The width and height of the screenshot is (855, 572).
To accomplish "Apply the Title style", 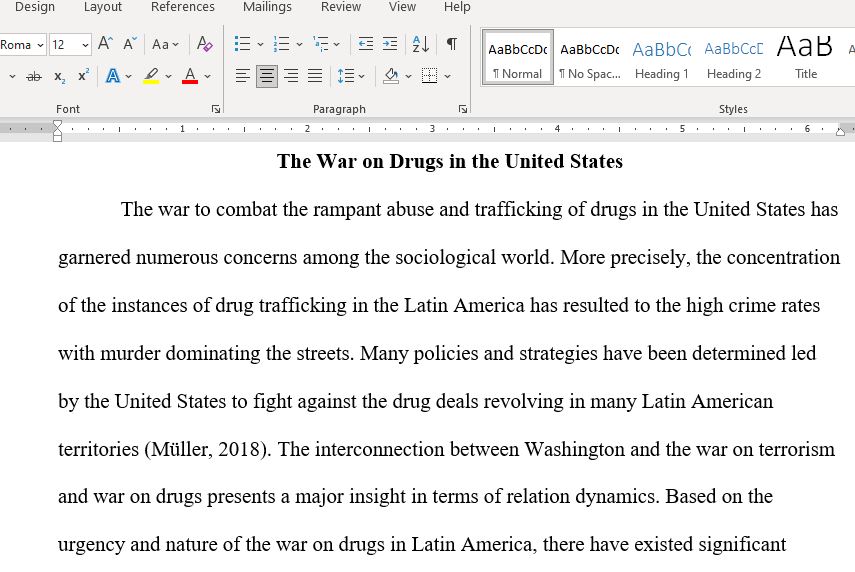I will [x=805, y=58].
